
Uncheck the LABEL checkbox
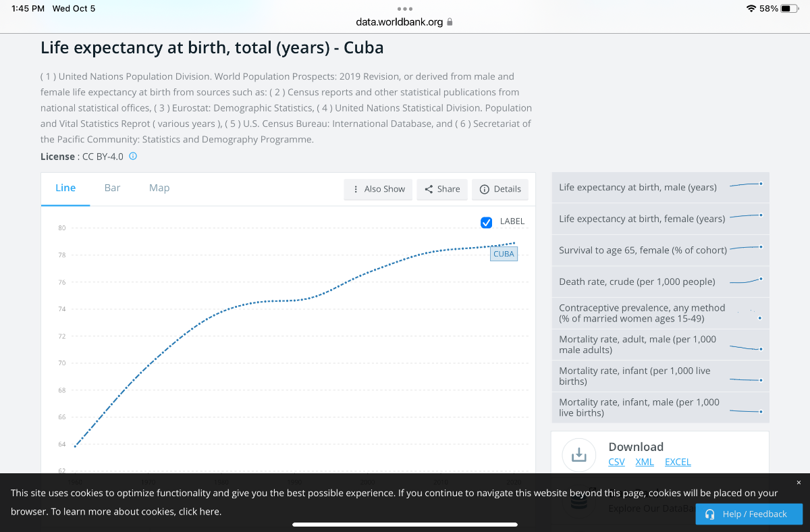[x=486, y=222]
